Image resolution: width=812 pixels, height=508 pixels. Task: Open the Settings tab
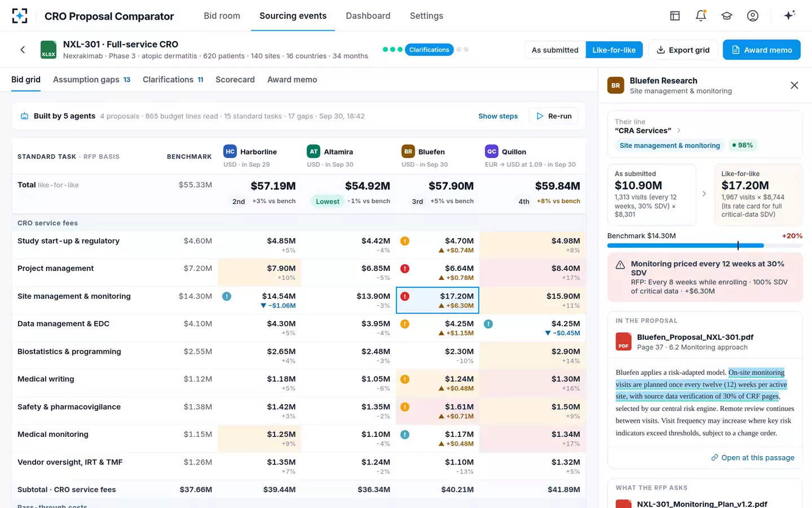tap(426, 16)
